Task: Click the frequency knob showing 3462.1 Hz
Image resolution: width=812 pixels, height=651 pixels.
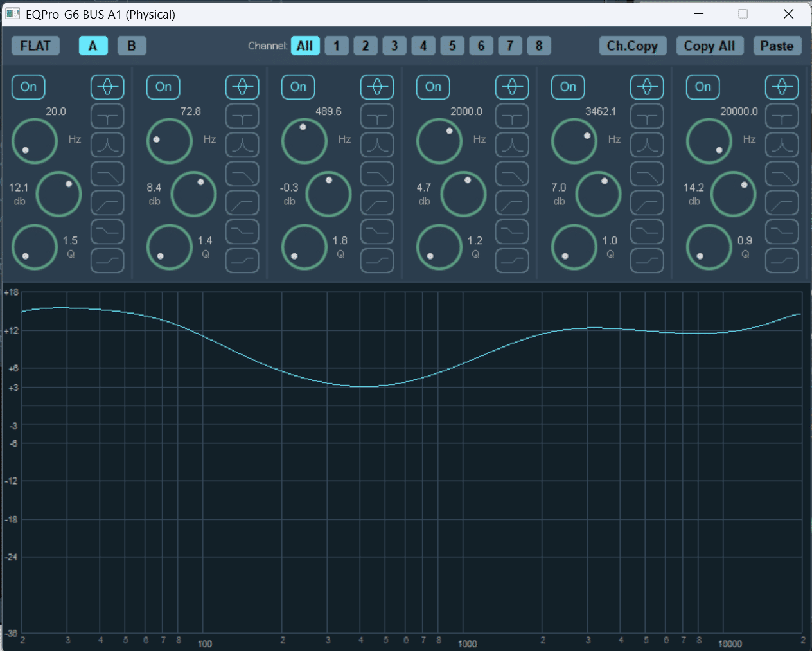Action: pos(574,141)
